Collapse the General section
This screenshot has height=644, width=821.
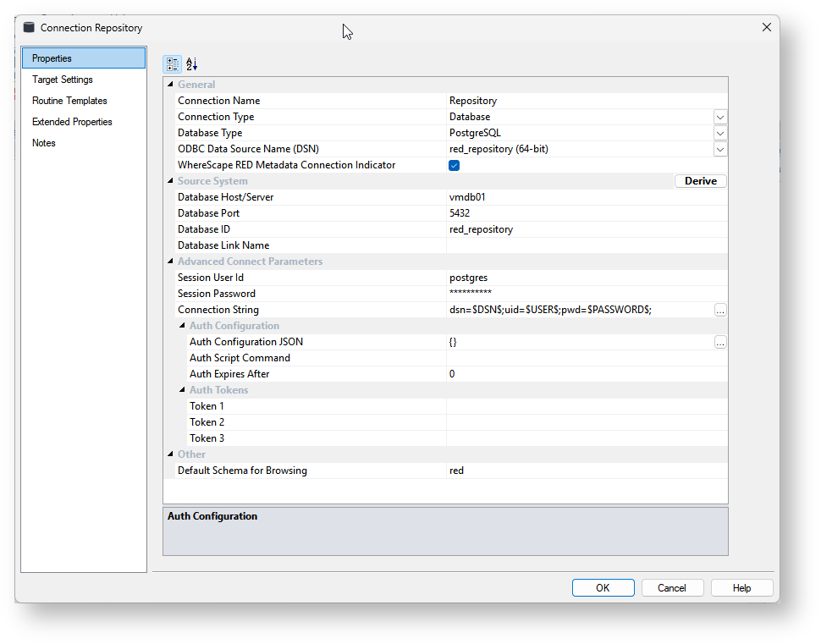170,85
